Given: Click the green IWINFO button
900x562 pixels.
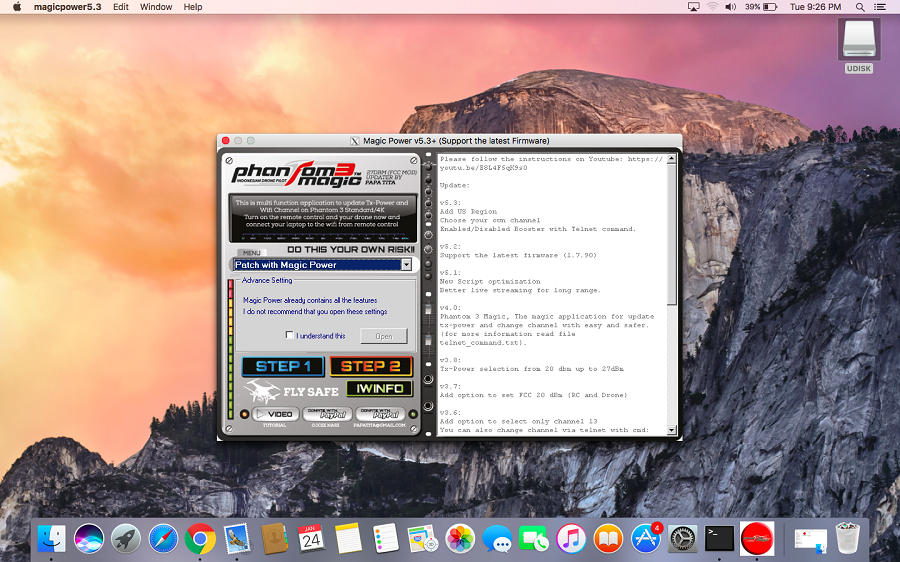Looking at the screenshot, I should 379,389.
